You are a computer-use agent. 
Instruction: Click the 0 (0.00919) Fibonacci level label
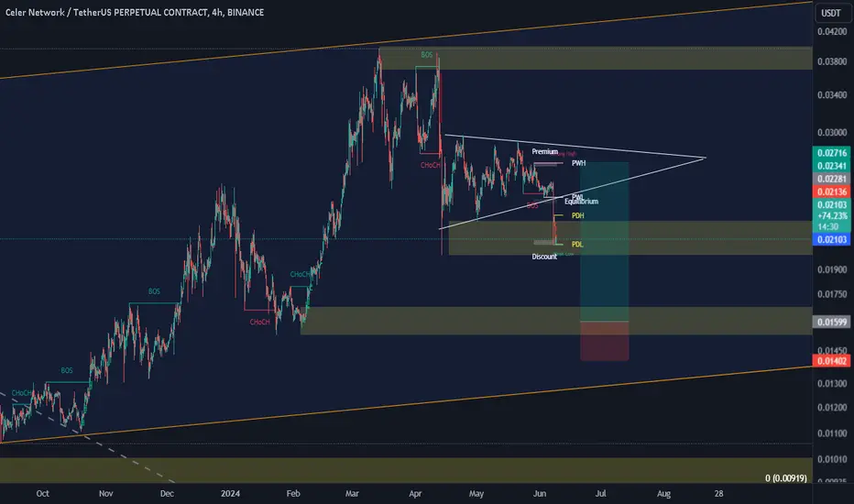coord(786,477)
